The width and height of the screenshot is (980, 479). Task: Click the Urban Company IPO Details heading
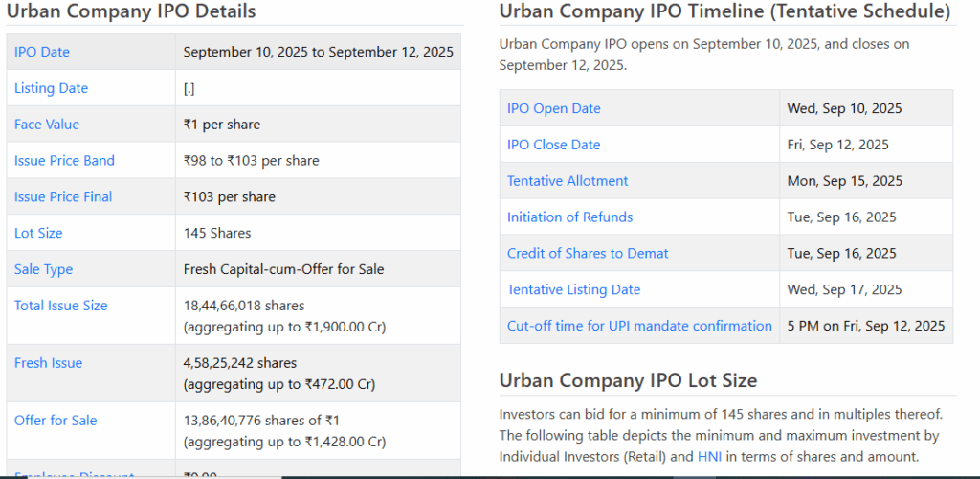(131, 12)
